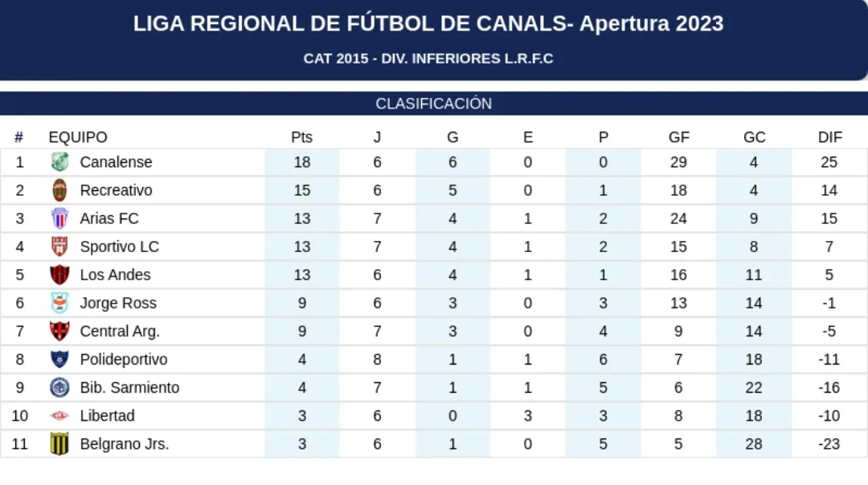Open the Canalense team name link
Screen dimensions: 868x485
coord(116,162)
